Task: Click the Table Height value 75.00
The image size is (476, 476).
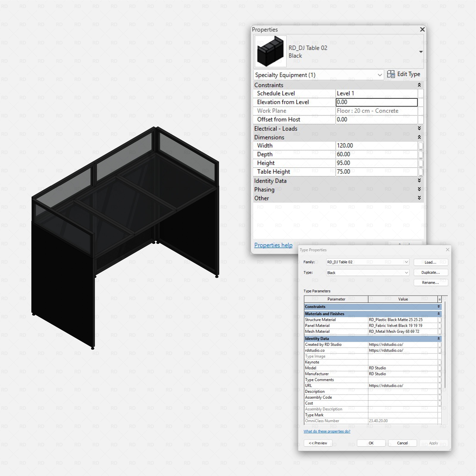Action: point(376,172)
